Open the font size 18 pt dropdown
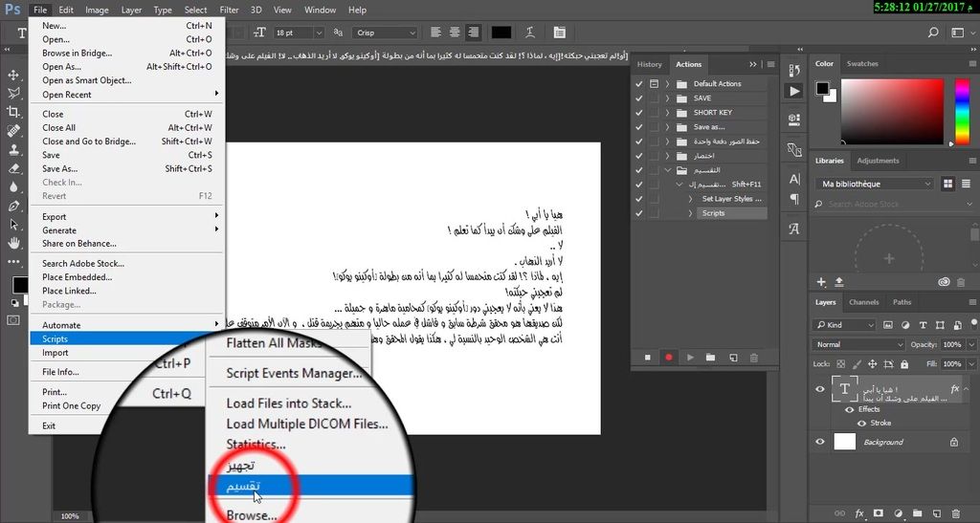The height and width of the screenshot is (523, 980). [x=319, y=33]
